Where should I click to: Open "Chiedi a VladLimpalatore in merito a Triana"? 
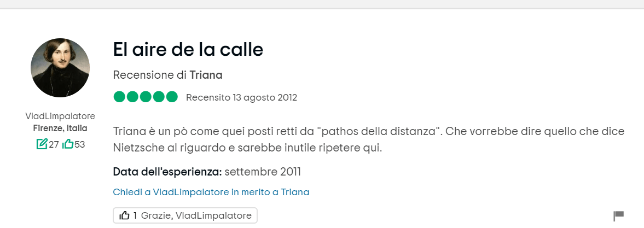point(211,192)
